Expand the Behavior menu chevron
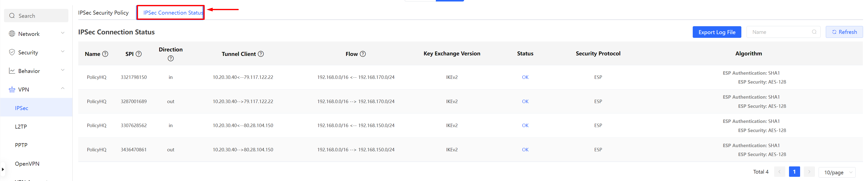868x181 pixels. (63, 70)
